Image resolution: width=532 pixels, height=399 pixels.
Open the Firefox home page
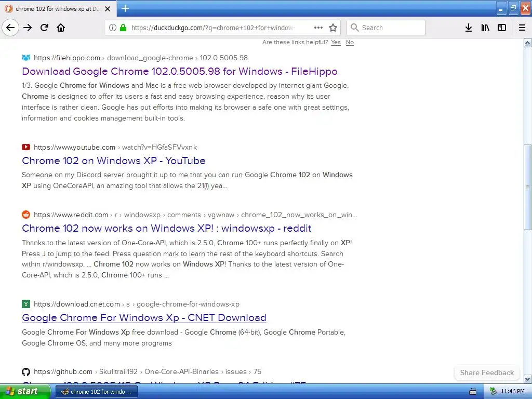point(61,28)
